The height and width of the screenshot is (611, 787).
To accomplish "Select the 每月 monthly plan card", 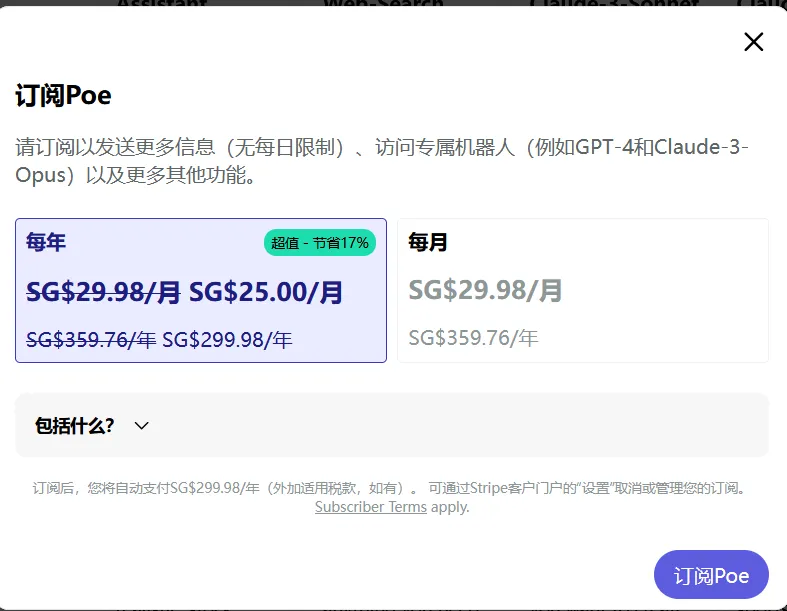I will (583, 290).
